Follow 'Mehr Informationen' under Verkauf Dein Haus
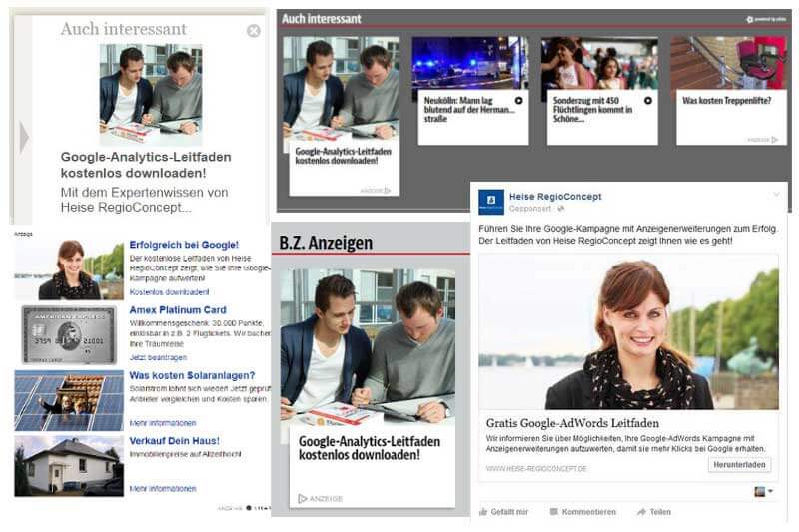This screenshot has width=799, height=532. coord(163,489)
